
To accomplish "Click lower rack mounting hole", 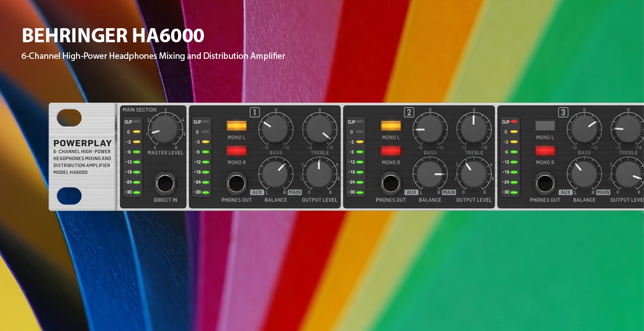I will pyautogui.click(x=69, y=196).
